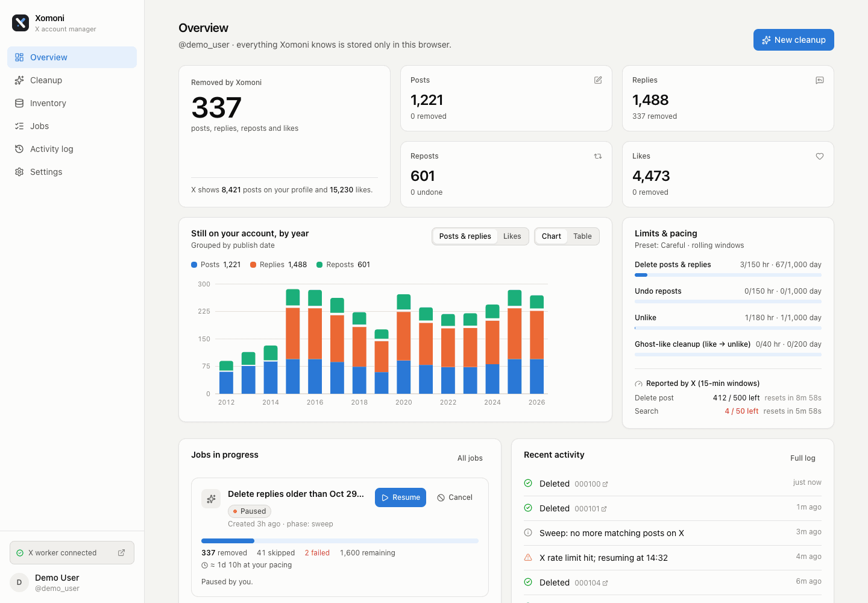This screenshot has height=603, width=868.
Task: Go to Cleanup in sidebar
Action: pyautogui.click(x=72, y=80)
